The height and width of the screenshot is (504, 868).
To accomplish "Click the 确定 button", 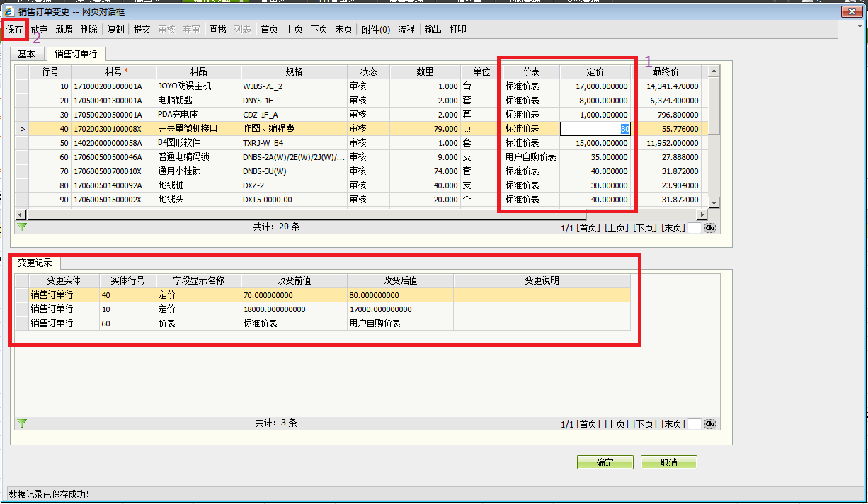I will (605, 462).
